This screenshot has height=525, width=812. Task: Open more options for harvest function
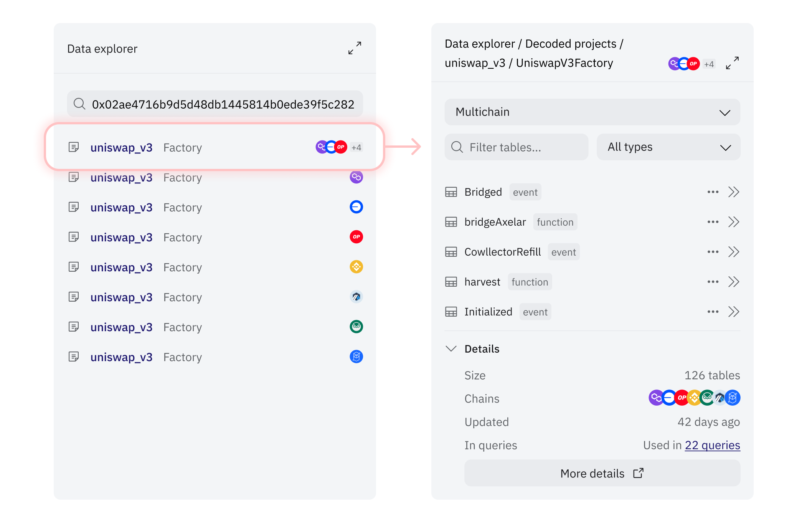point(713,282)
